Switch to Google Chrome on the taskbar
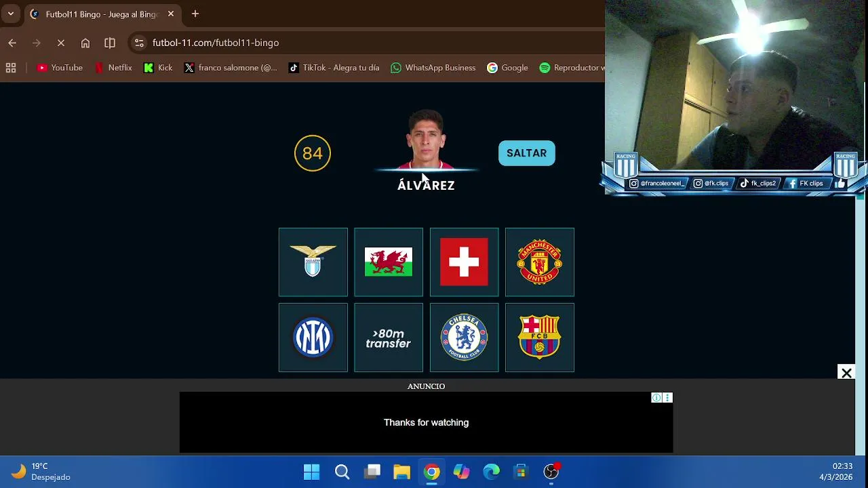This screenshot has width=868, height=488. pos(432,472)
